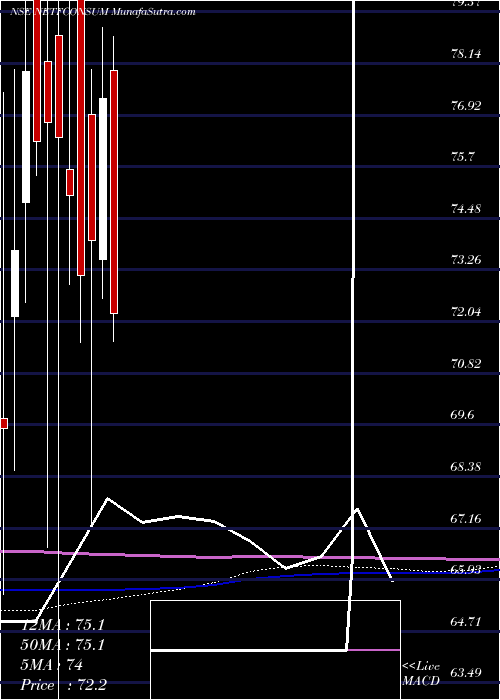Image resolution: width=500 pixels, height=700 pixels.
Task: Click the 72.04 price axis label
Action: click(x=466, y=312)
